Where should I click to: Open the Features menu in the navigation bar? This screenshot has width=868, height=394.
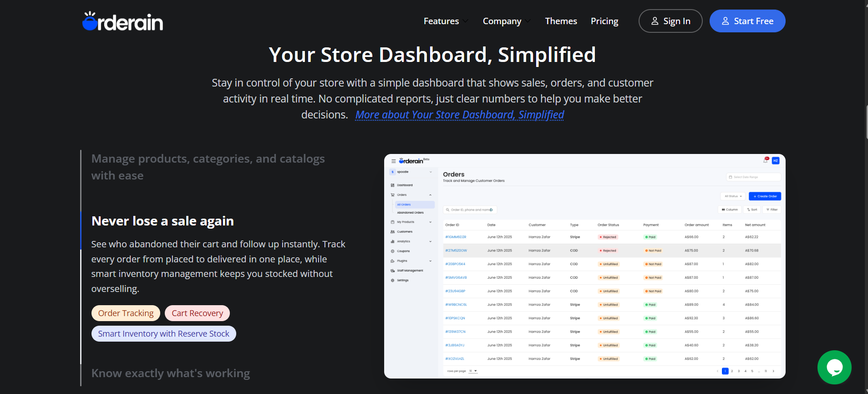click(x=441, y=21)
